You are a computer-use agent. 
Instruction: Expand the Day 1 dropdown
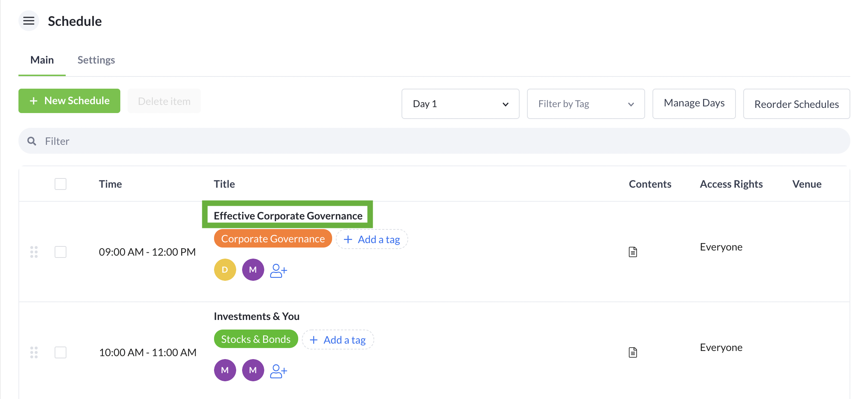460,104
